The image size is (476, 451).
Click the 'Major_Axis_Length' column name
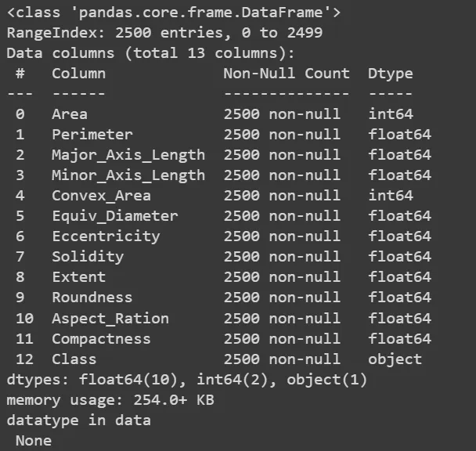coord(128,155)
